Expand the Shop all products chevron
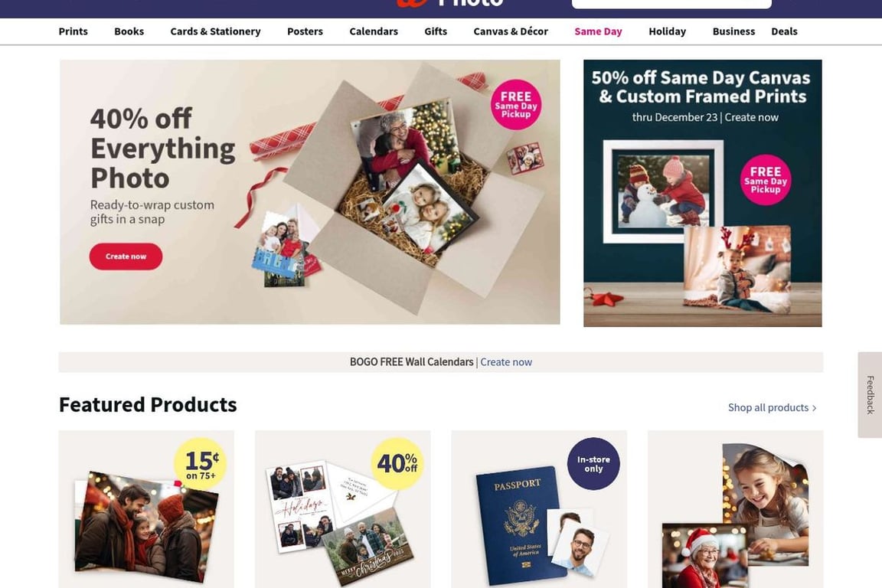 (814, 408)
